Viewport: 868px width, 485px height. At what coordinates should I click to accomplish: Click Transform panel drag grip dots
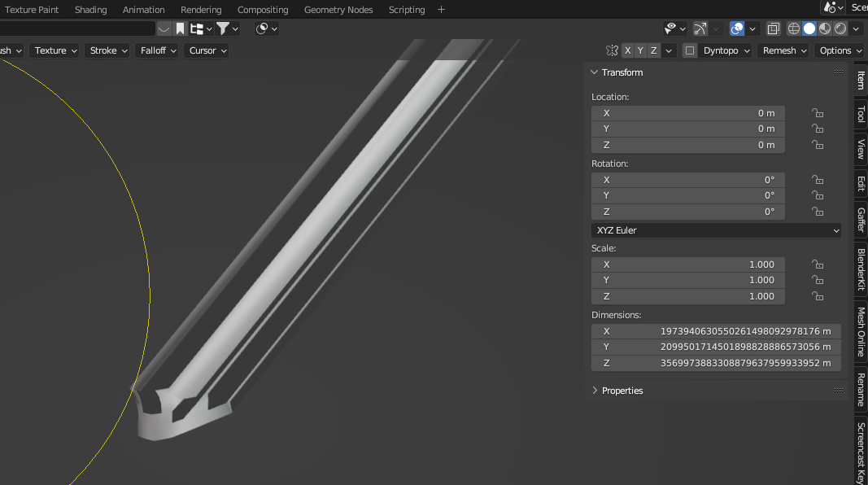pyautogui.click(x=839, y=72)
